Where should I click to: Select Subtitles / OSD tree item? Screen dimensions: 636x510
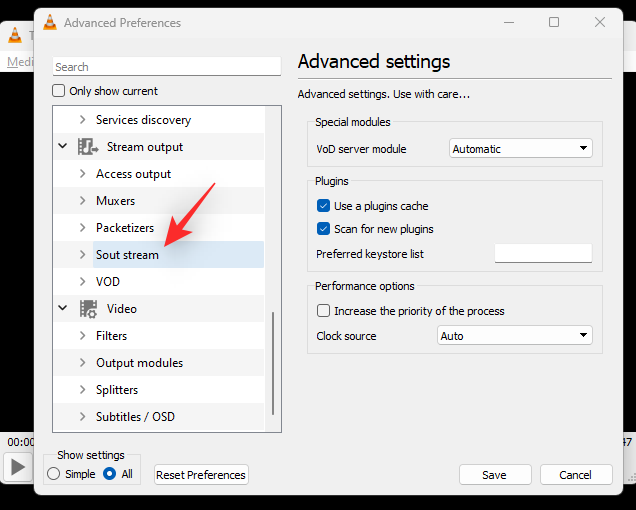click(135, 416)
